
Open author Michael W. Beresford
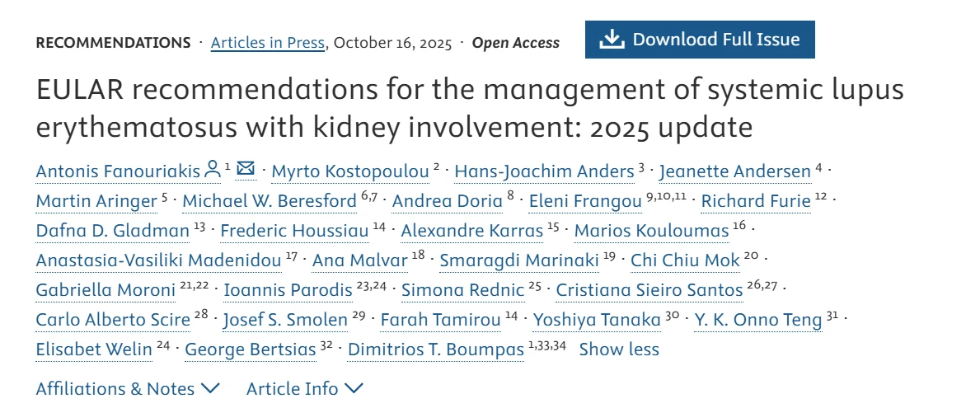point(268,201)
